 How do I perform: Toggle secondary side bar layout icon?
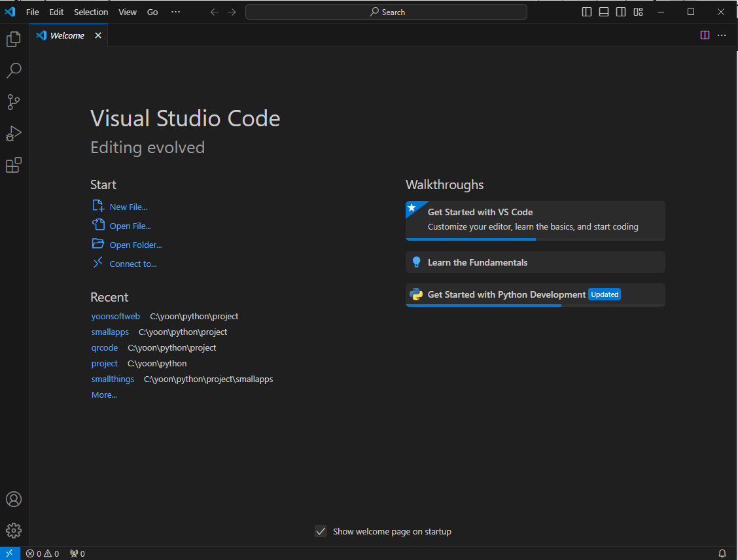[621, 12]
